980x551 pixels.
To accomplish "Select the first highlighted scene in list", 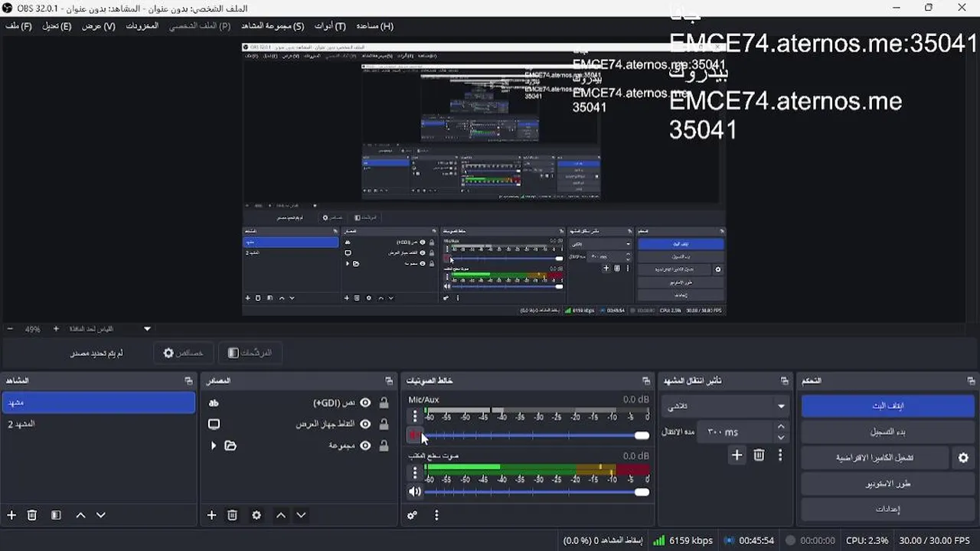I will click(x=98, y=403).
